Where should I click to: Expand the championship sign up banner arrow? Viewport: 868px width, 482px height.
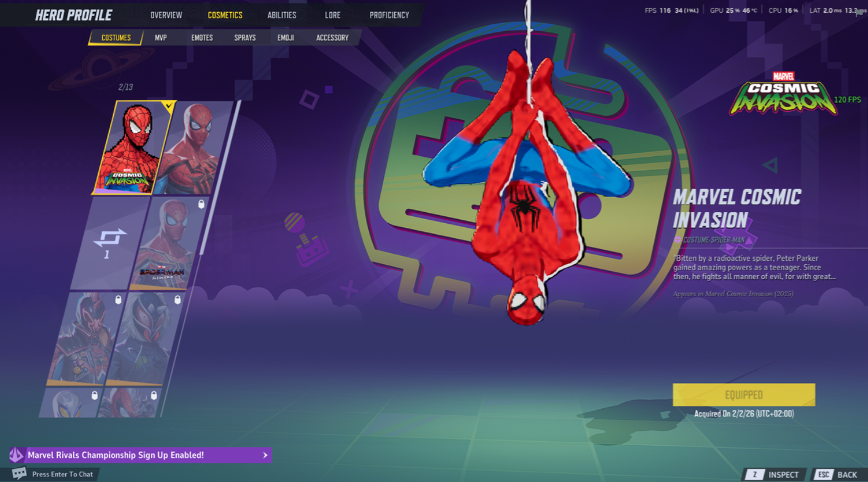[x=265, y=455]
